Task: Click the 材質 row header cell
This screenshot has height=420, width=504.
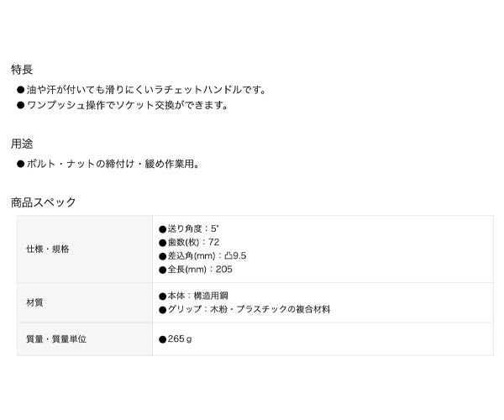Action: pos(35,302)
